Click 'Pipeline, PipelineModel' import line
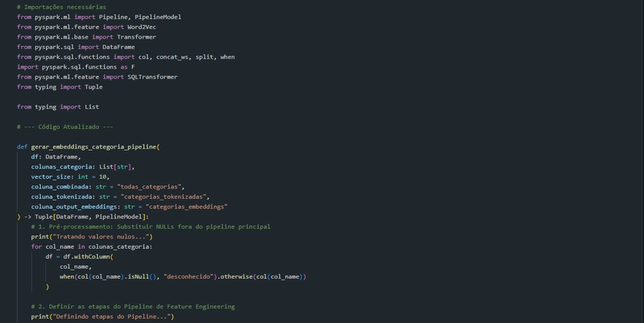 tap(99, 17)
